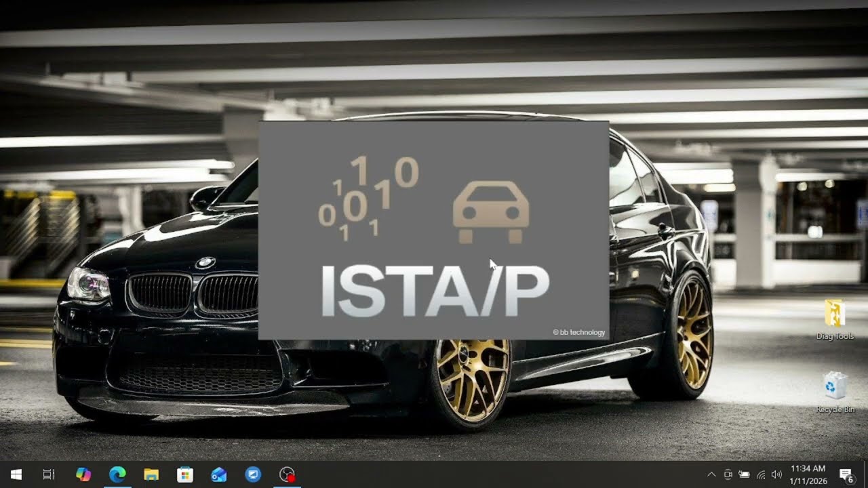Screen dimensions: 868x488
Task: Check the battery status tray icon
Action: pos(744,474)
